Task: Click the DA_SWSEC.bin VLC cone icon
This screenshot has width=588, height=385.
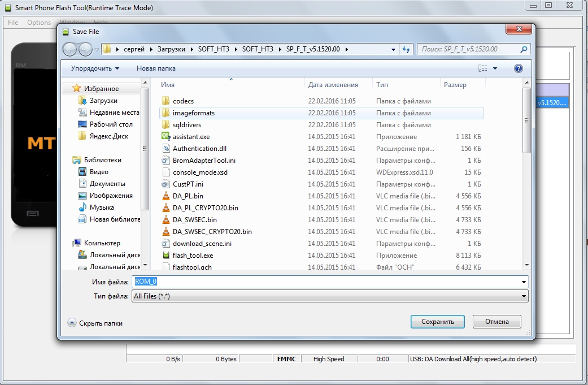Action: point(165,219)
